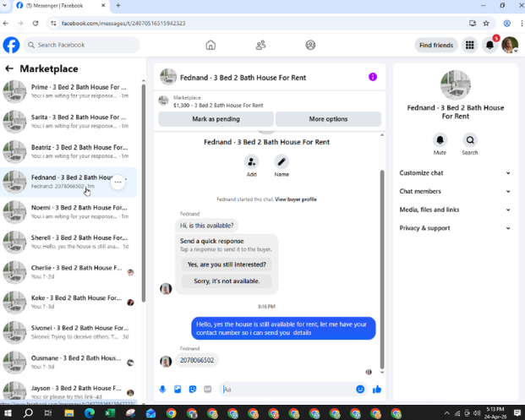The width and height of the screenshot is (525, 420).
Task: Open View buyer profile link
Action: (x=296, y=199)
